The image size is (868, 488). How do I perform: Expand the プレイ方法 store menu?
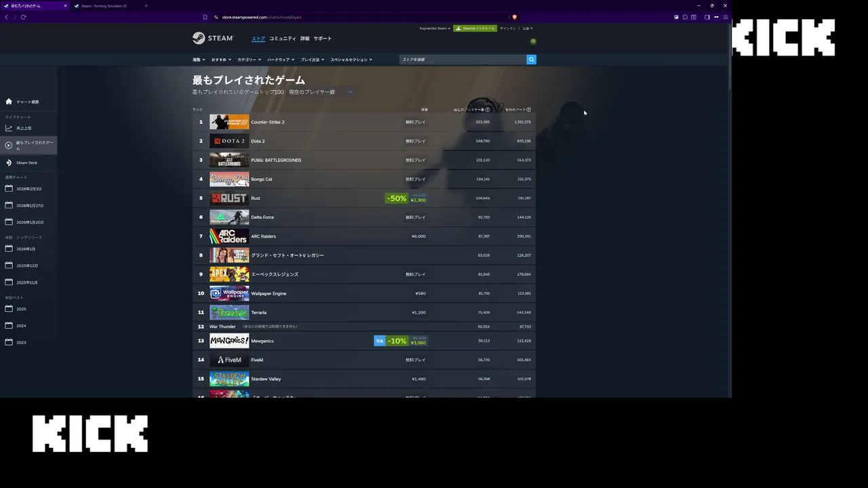[x=312, y=60]
